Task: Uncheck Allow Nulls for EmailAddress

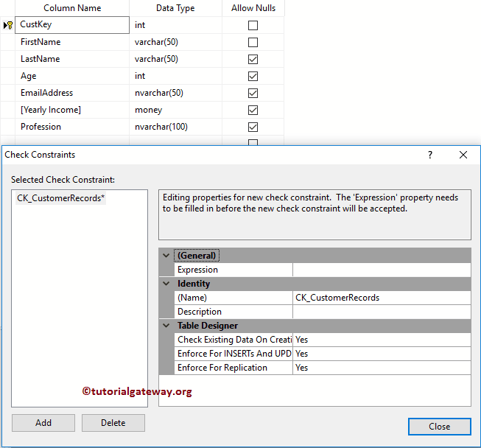Action: [253, 93]
